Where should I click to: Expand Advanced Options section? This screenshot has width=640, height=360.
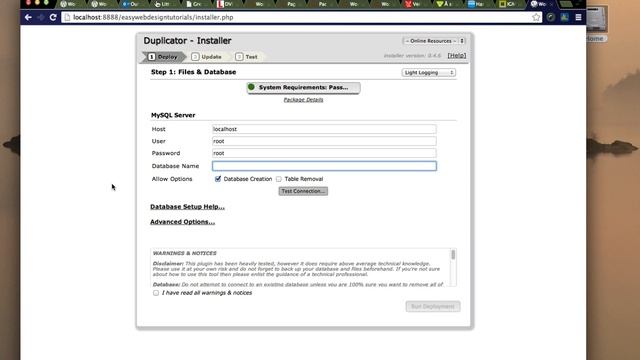[x=182, y=222]
